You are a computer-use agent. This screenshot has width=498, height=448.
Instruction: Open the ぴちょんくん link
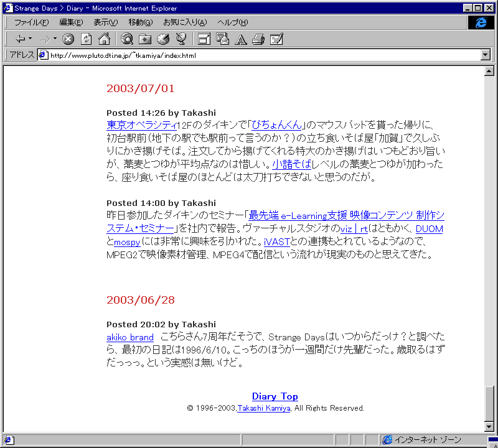pos(276,125)
